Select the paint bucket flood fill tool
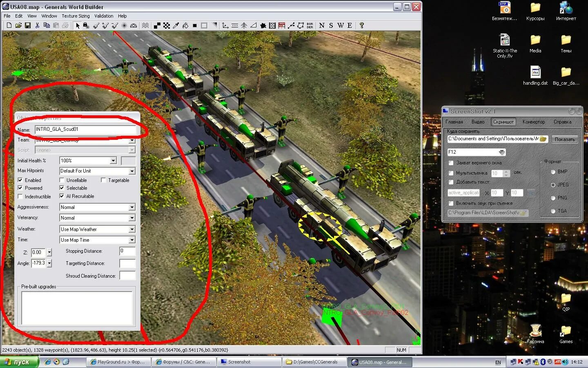 pyautogui.click(x=185, y=25)
